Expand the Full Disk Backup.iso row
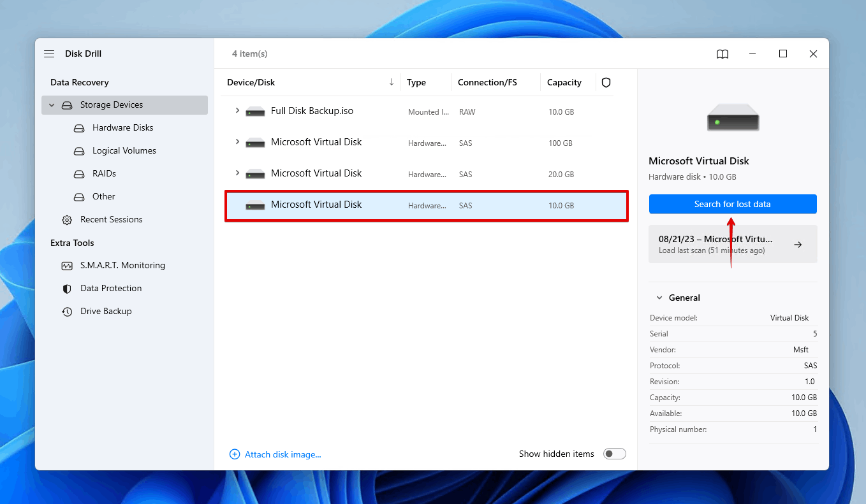Screen dimensions: 866x504 [x=237, y=111]
